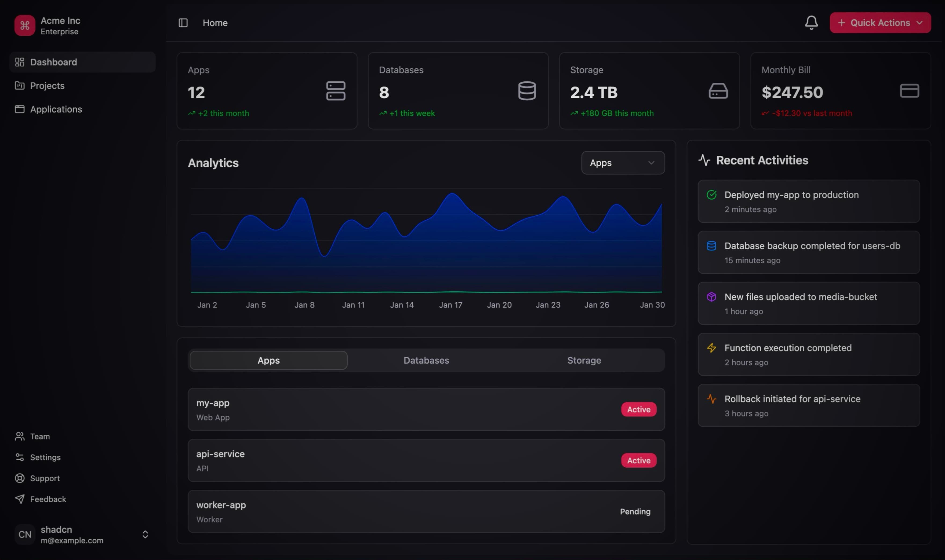Click the Home breadcrumb label

(215, 23)
